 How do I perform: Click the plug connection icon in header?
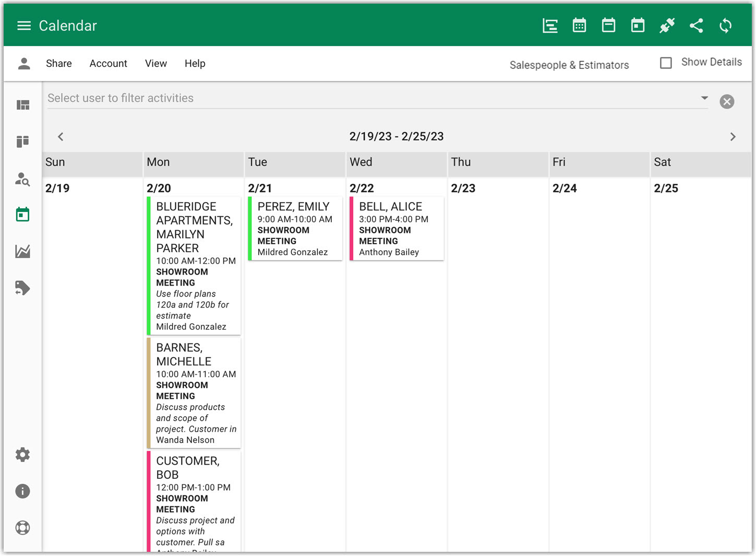[667, 26]
